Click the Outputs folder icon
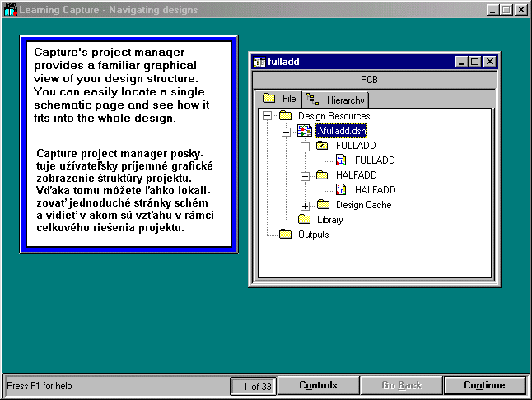Viewport: 532px width, 400px height. pyautogui.click(x=285, y=235)
